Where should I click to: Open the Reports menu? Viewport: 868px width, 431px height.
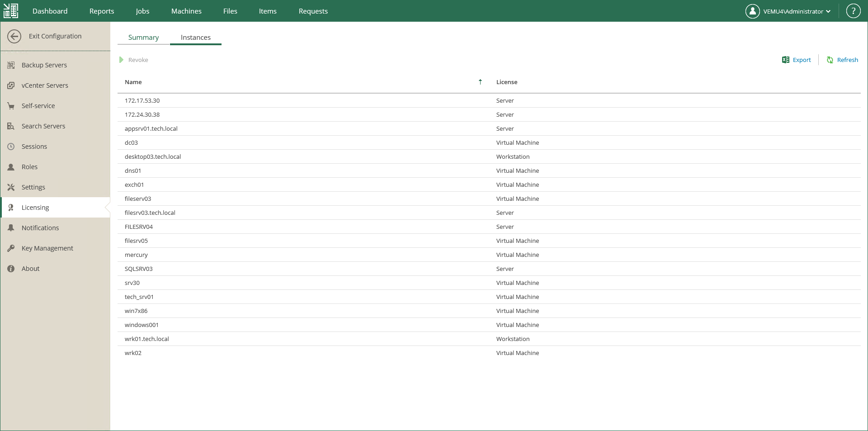click(x=102, y=11)
